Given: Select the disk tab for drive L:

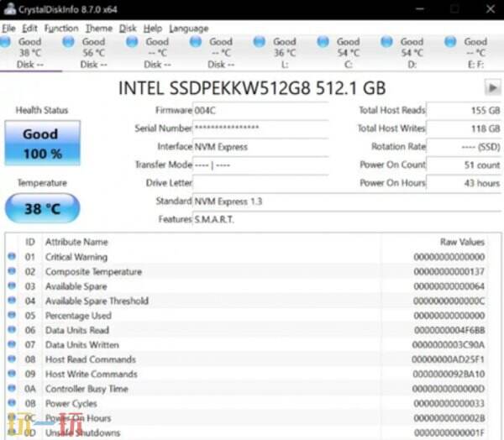Looking at the screenshot, I should pos(285,53).
